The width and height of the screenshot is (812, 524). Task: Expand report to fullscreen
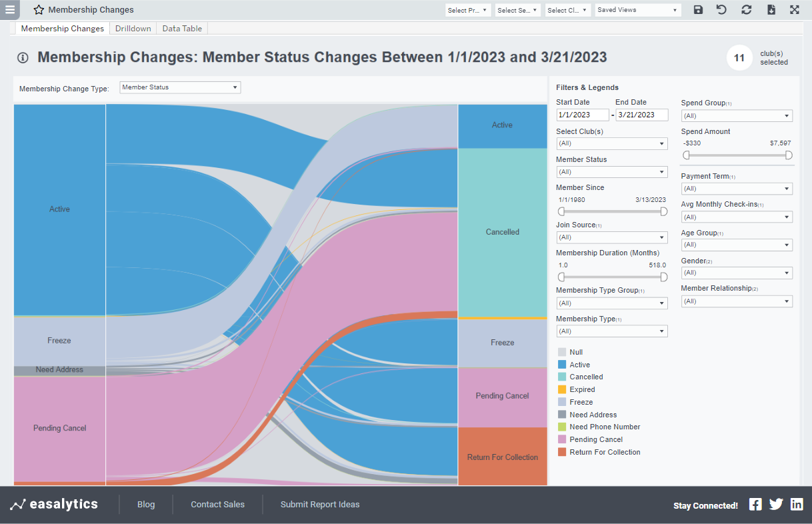tap(794, 9)
